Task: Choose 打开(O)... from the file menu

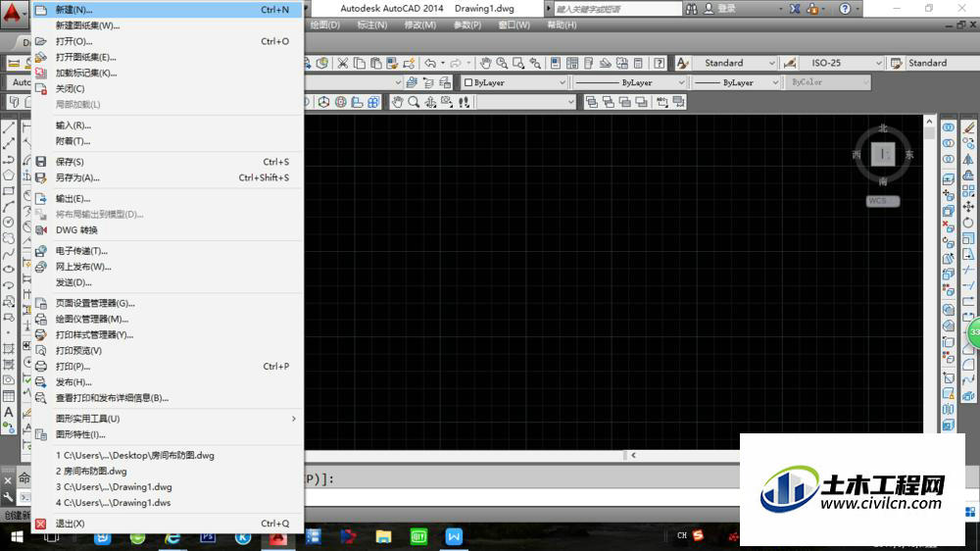Action: coord(169,41)
